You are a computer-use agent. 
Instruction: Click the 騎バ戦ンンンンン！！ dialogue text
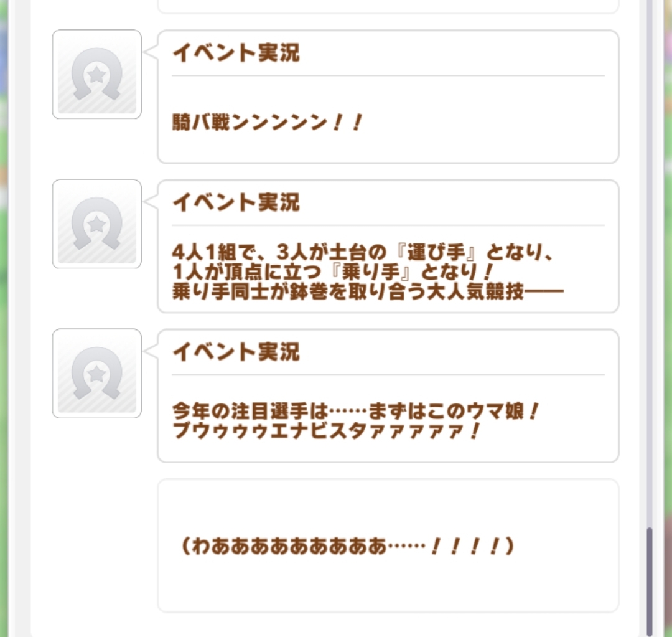tap(267, 123)
